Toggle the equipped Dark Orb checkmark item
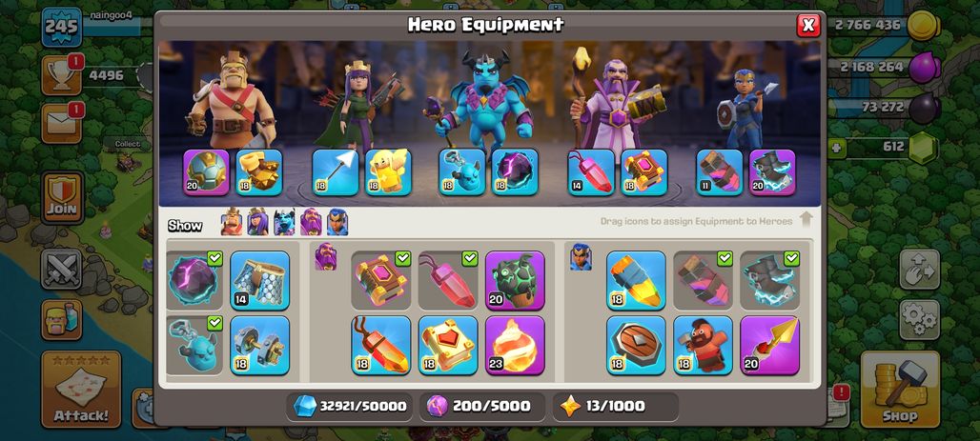The height and width of the screenshot is (441, 980). tap(194, 280)
